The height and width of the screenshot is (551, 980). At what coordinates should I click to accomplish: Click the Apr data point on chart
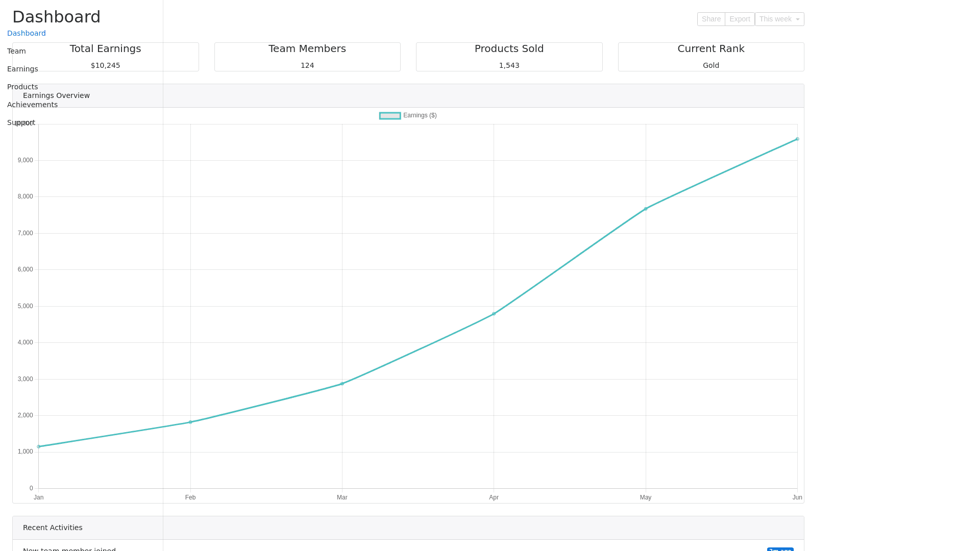pos(494,314)
